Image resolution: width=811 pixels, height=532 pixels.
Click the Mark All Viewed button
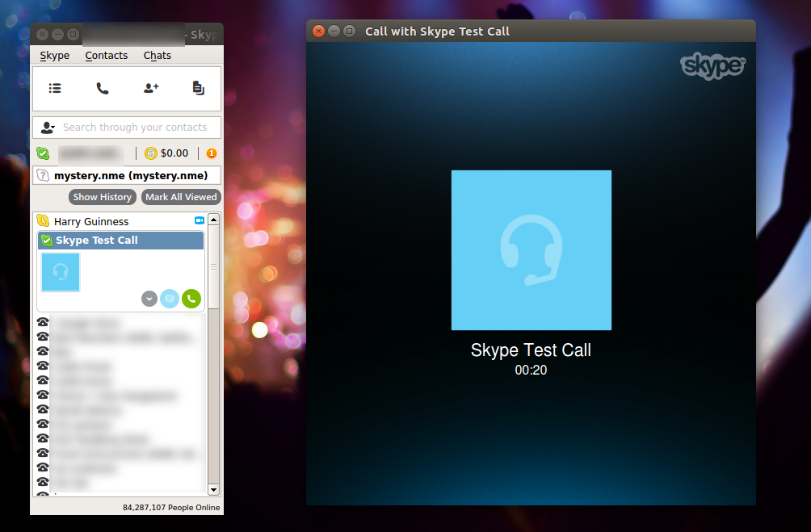pos(181,197)
